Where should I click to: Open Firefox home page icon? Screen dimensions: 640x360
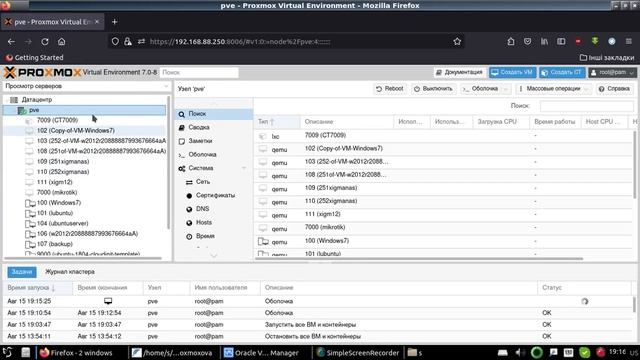click(61, 42)
